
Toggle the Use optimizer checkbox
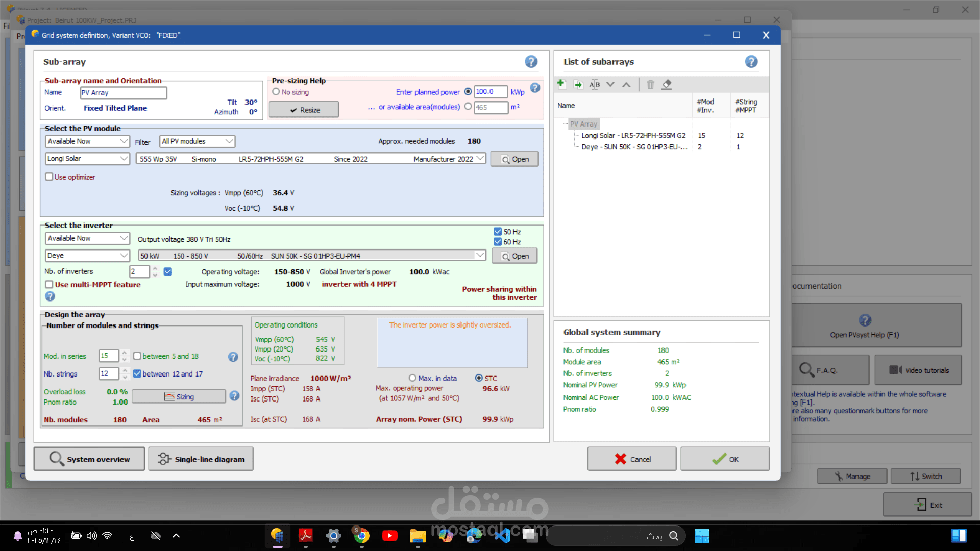tap(49, 177)
